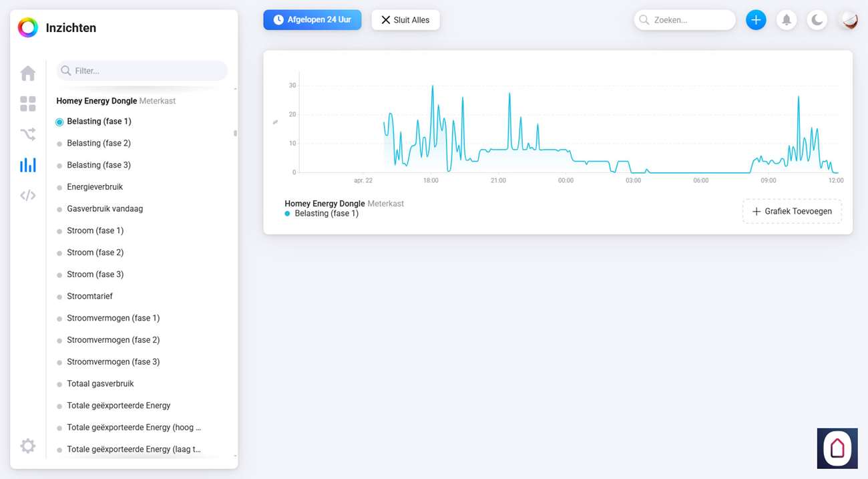Click the blue plus add button
This screenshot has height=479, width=868.
(x=756, y=20)
